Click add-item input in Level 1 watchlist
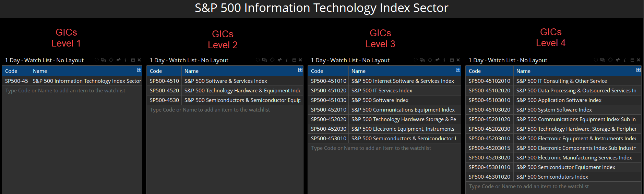 point(72,91)
